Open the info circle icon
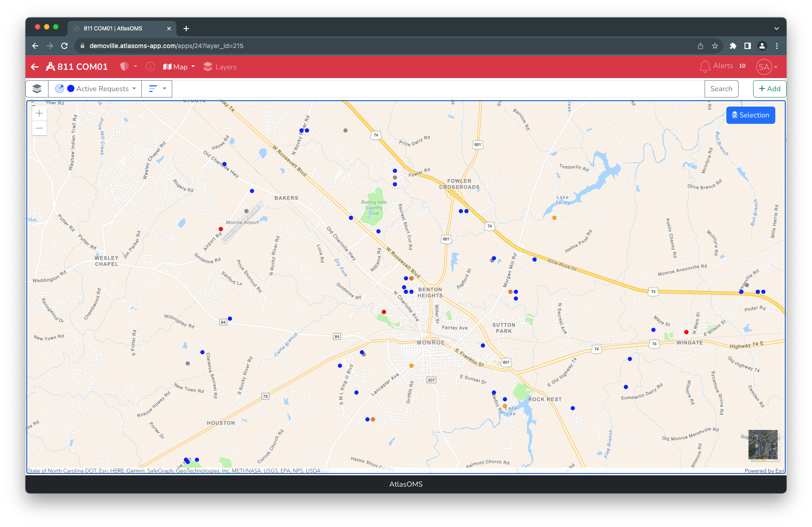 150,67
